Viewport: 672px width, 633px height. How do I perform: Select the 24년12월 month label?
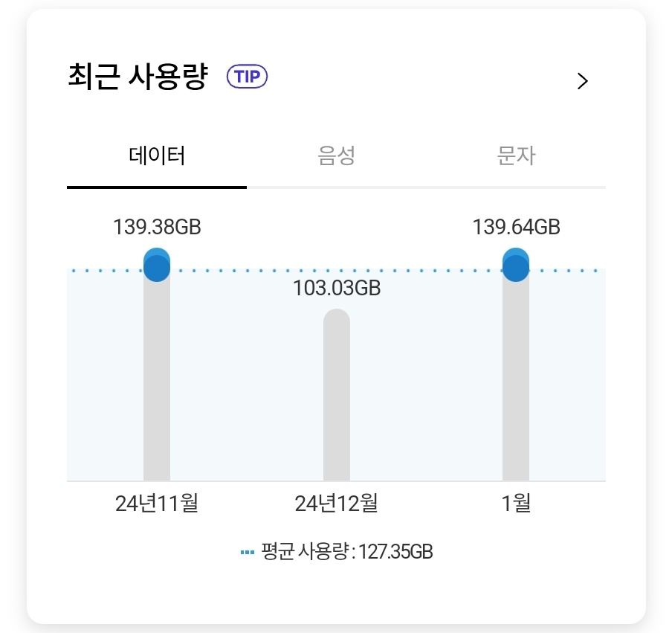[337, 503]
